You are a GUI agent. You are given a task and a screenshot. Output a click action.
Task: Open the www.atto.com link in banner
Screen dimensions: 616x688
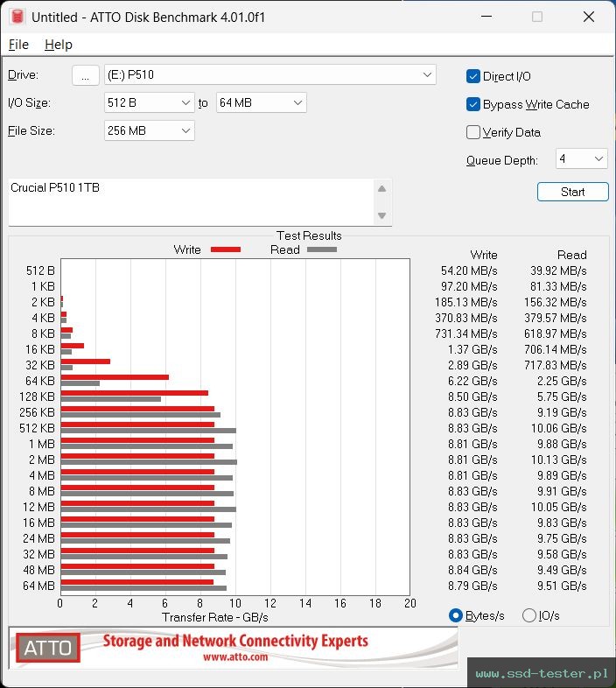[235, 656]
